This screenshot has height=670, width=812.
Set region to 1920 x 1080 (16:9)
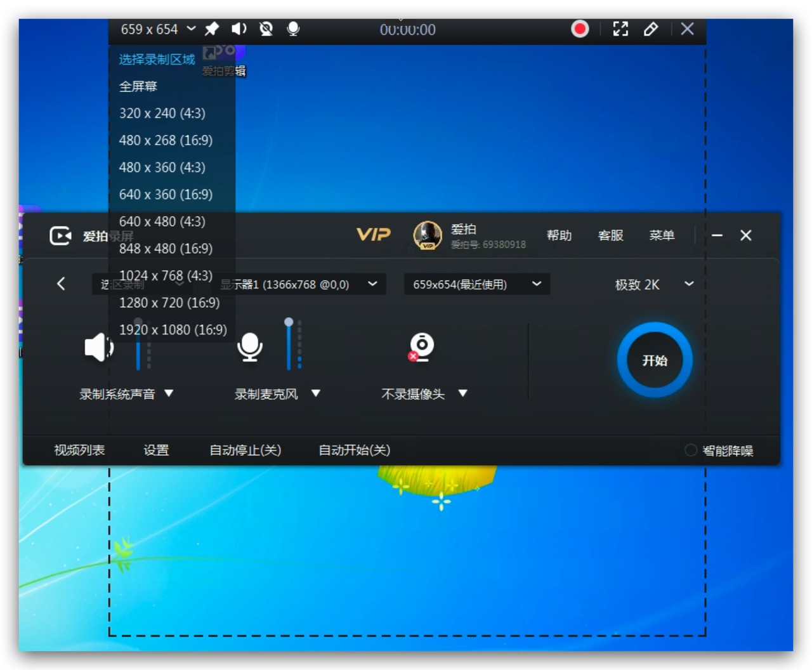click(x=173, y=330)
